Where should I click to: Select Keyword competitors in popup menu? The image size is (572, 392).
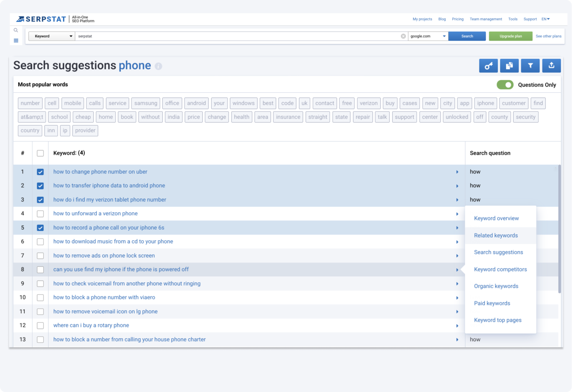[500, 269]
